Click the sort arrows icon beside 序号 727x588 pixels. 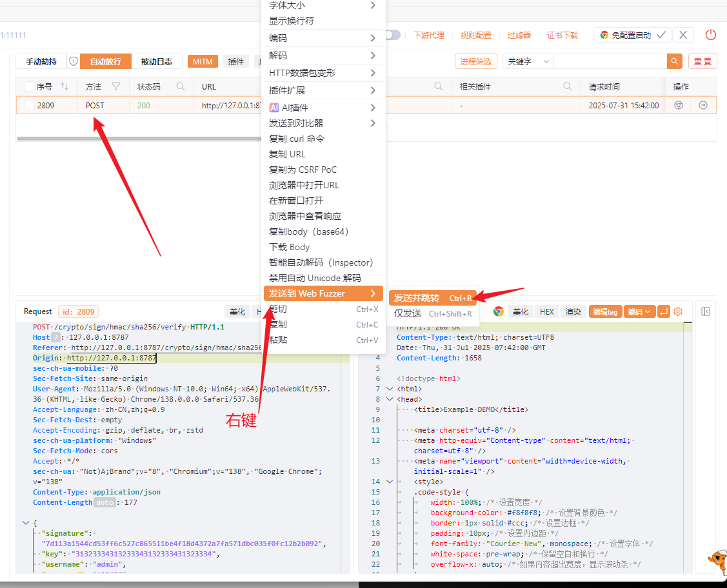tap(65, 86)
